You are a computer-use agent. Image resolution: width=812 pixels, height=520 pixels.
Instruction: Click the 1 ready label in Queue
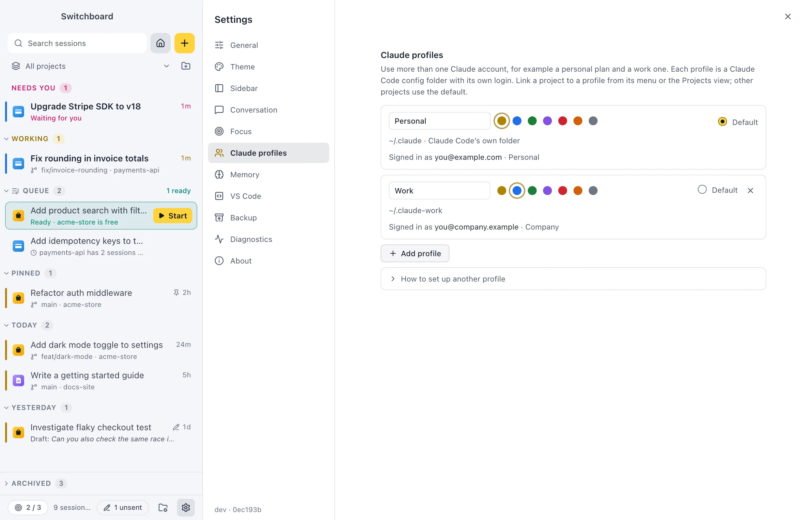178,191
